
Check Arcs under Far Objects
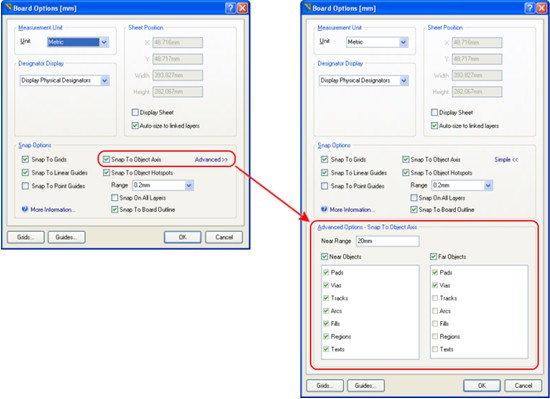435,311
